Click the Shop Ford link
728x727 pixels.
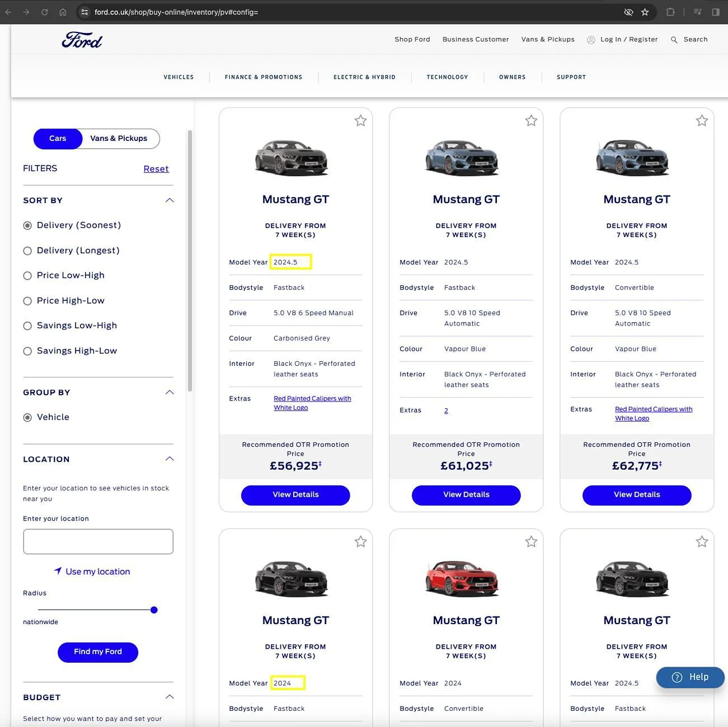tap(412, 40)
